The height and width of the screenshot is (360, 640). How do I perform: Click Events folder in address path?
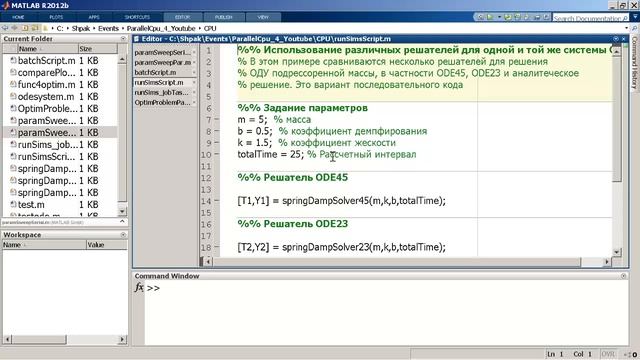tap(108, 28)
